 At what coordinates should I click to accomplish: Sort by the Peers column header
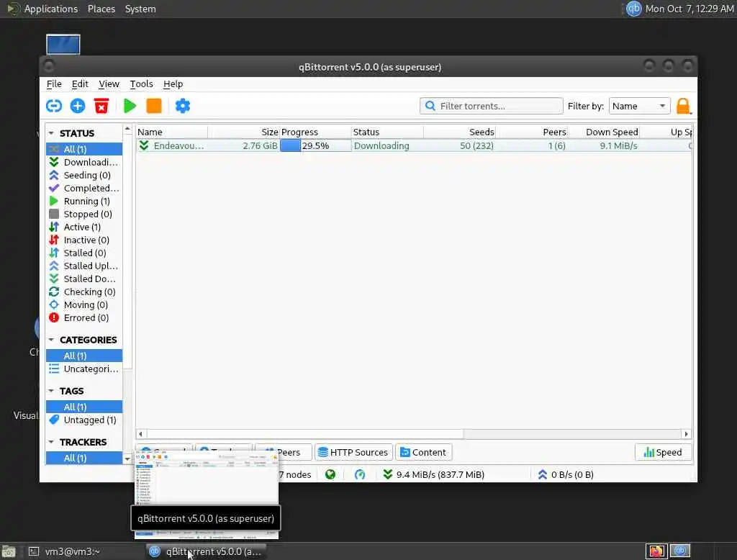tap(532, 132)
